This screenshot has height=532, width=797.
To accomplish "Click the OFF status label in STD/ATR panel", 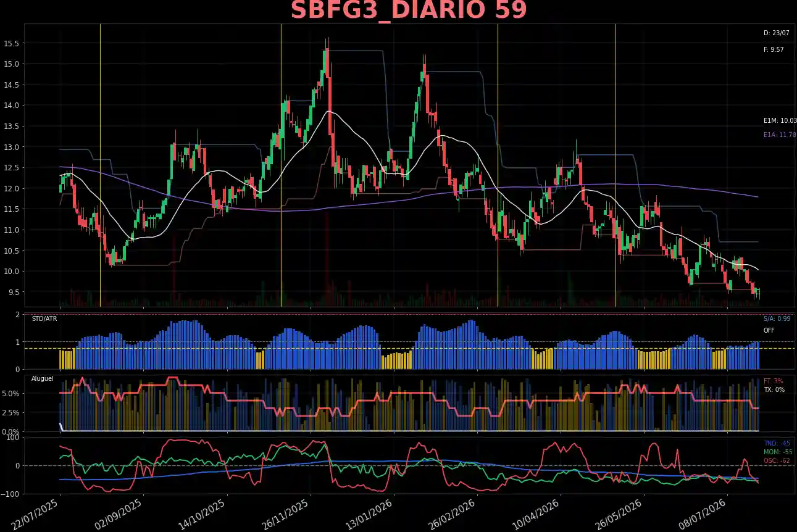I will coord(769,330).
